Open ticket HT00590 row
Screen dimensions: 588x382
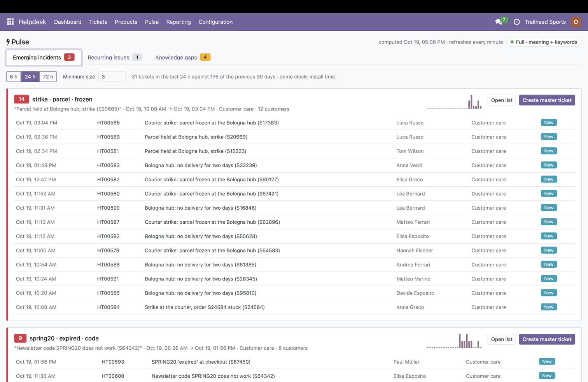tap(294, 208)
